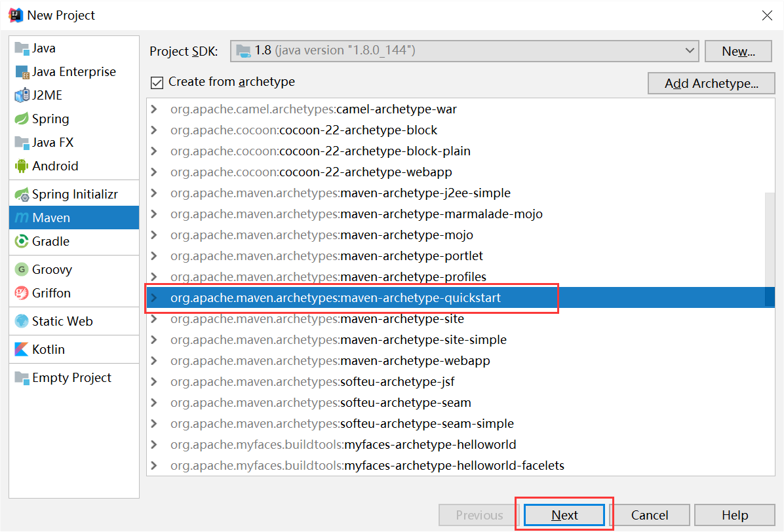The height and width of the screenshot is (532, 784).
Task: Toggle the Create from archetype checkbox
Action: [157, 83]
